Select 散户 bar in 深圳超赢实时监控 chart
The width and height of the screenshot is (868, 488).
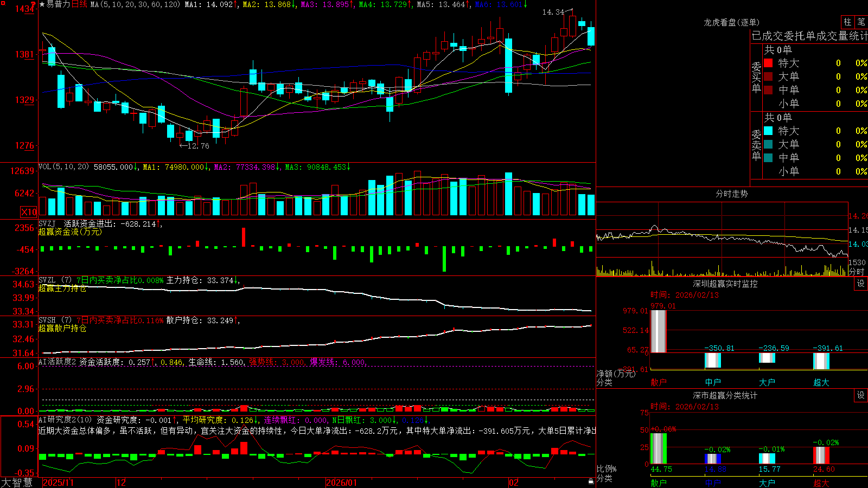659,331
